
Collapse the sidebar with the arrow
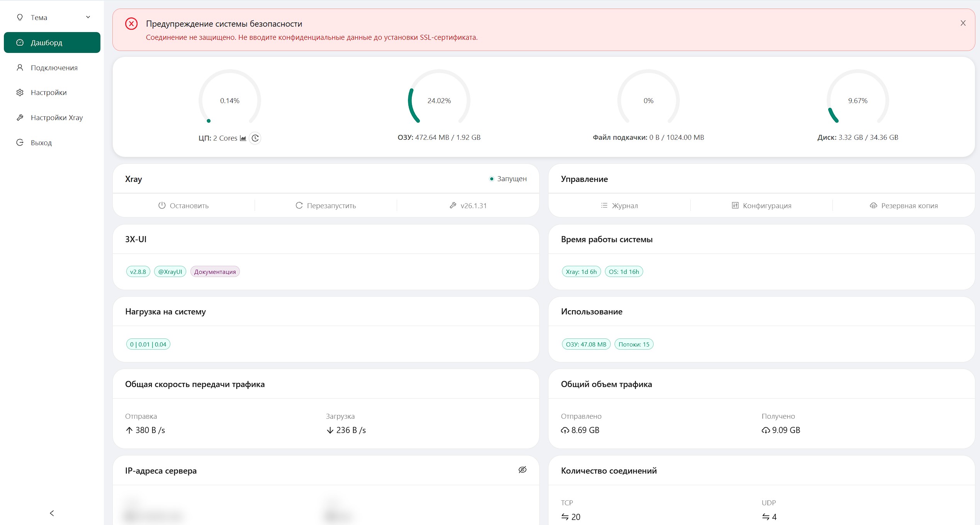click(x=51, y=513)
